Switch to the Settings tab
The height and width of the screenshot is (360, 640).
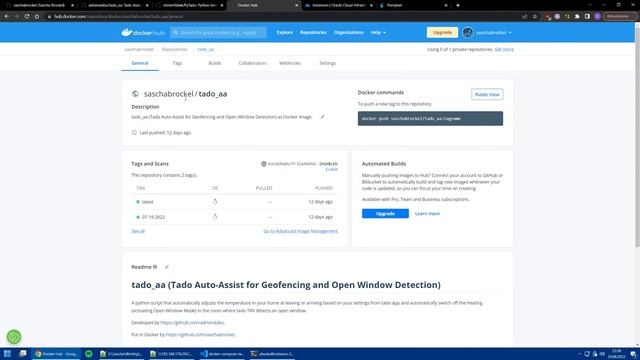click(x=327, y=63)
